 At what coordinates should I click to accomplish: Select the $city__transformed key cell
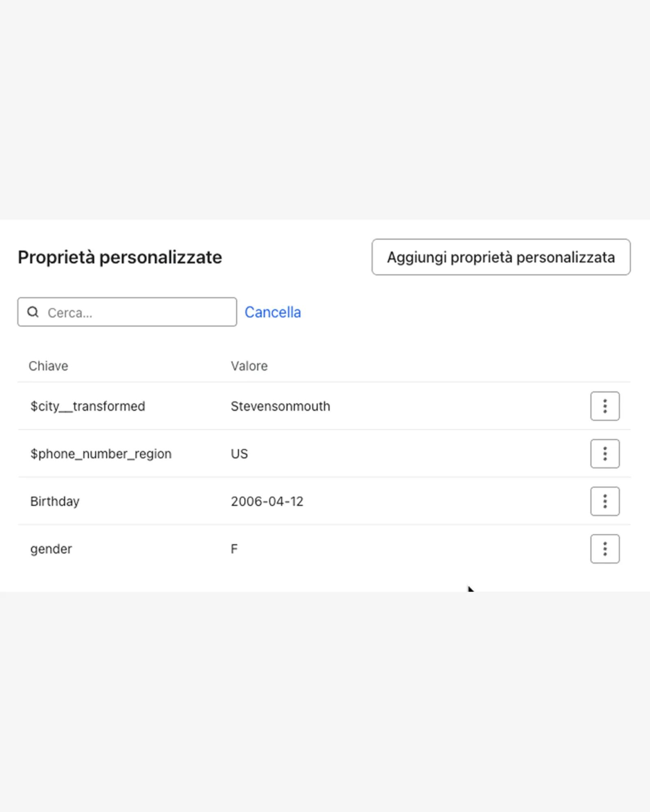pos(88,406)
